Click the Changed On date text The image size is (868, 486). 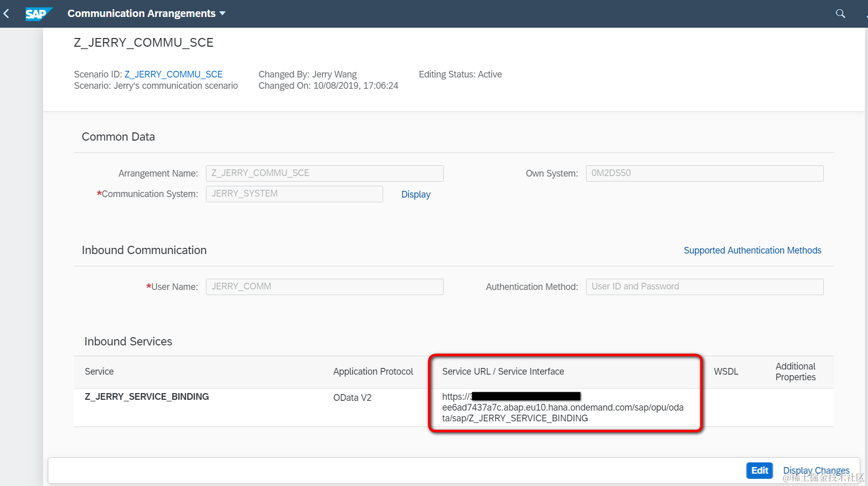coord(328,86)
